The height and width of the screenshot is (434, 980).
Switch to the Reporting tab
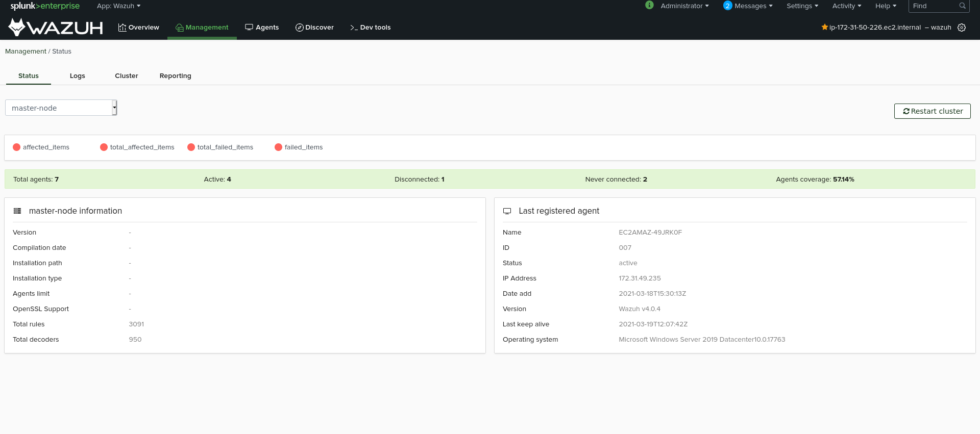[175, 76]
